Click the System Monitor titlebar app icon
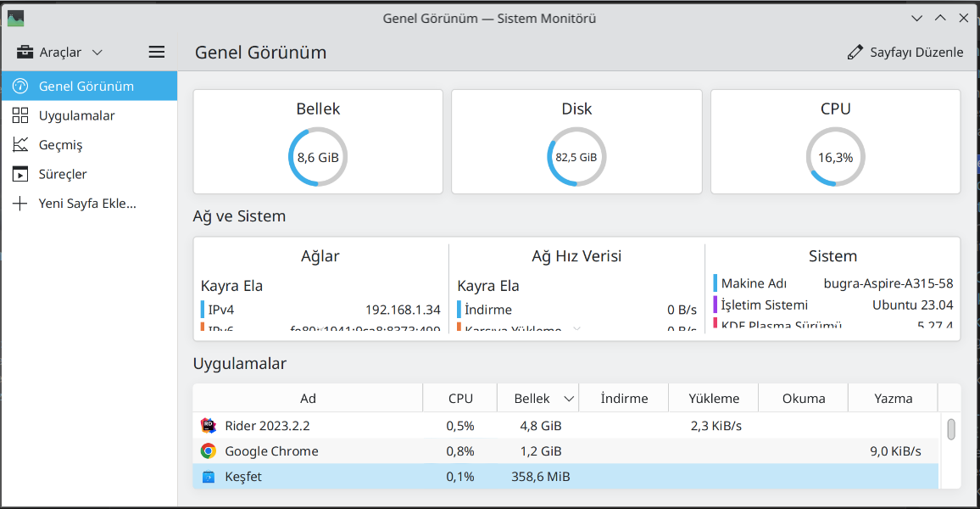 pyautogui.click(x=15, y=18)
